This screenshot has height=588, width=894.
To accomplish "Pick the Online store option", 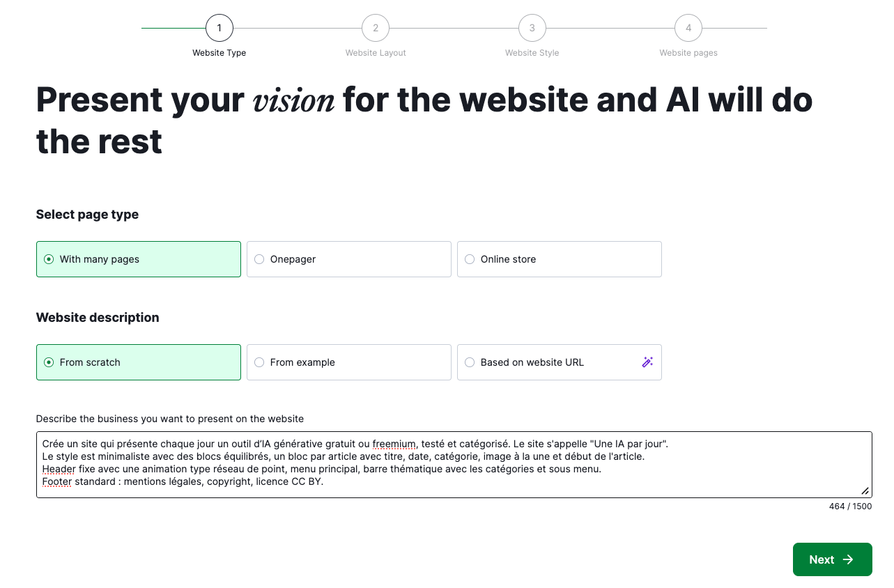I will pyautogui.click(x=470, y=259).
